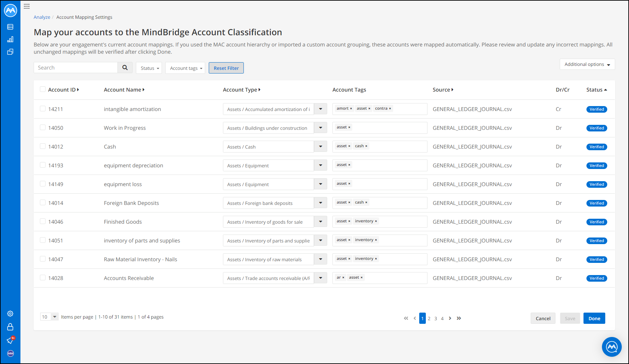Open the settings gear icon in sidebar
Screen dimensions: 629x364
pyautogui.click(x=10, y=314)
